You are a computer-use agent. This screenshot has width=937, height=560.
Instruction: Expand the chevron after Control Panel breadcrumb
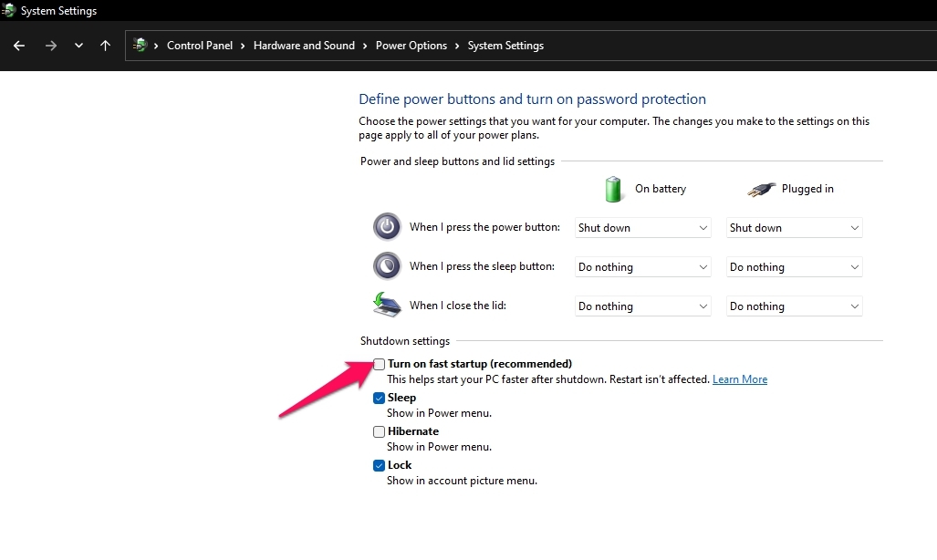pos(244,46)
